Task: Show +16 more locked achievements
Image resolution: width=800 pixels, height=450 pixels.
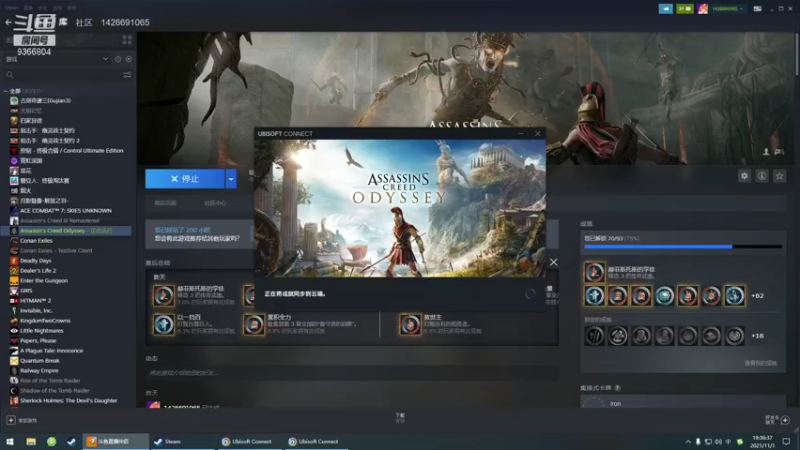Action: tap(758, 336)
